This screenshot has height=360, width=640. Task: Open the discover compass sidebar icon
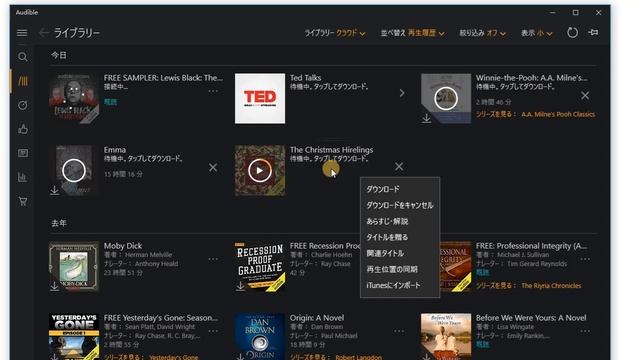click(x=23, y=105)
